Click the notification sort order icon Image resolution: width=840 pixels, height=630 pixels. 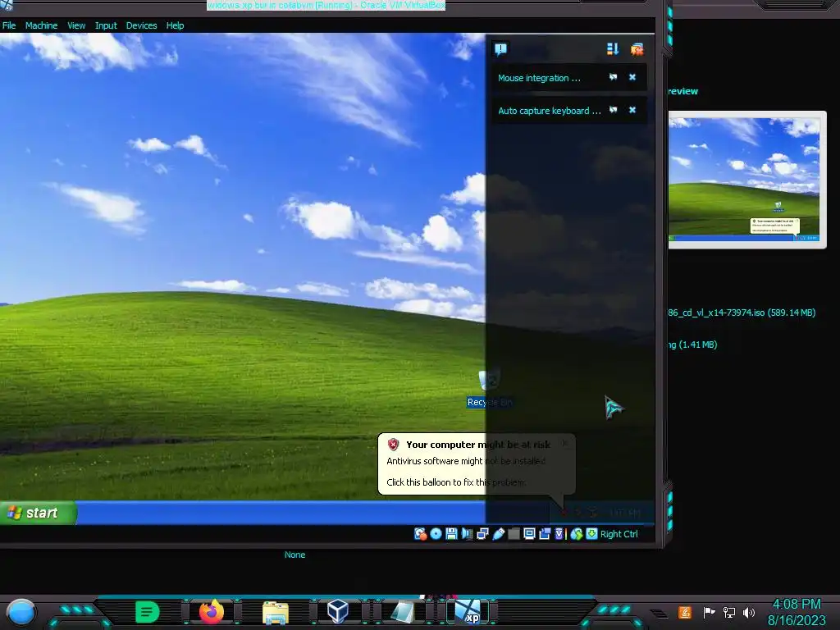613,49
